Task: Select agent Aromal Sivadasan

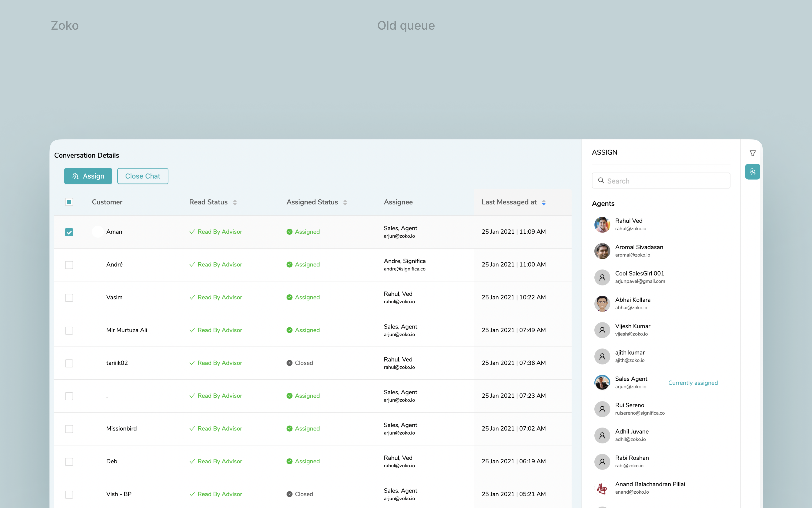Action: pyautogui.click(x=661, y=251)
